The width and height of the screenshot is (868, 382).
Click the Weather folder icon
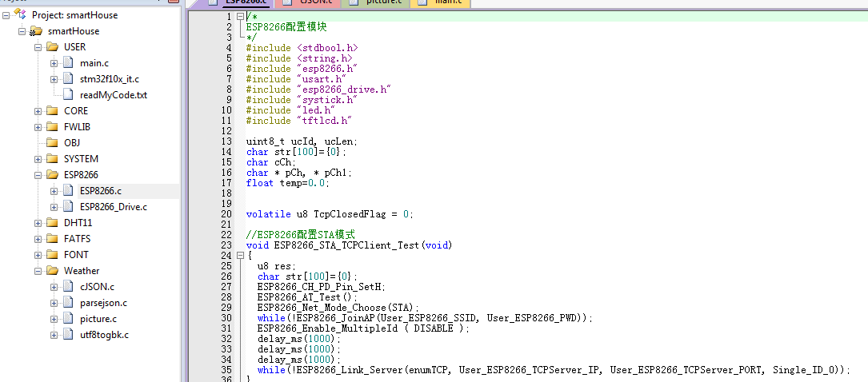tap(52, 271)
